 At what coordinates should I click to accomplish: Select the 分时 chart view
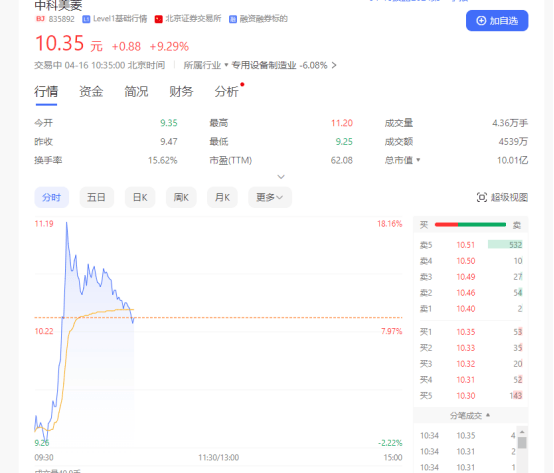(52, 197)
